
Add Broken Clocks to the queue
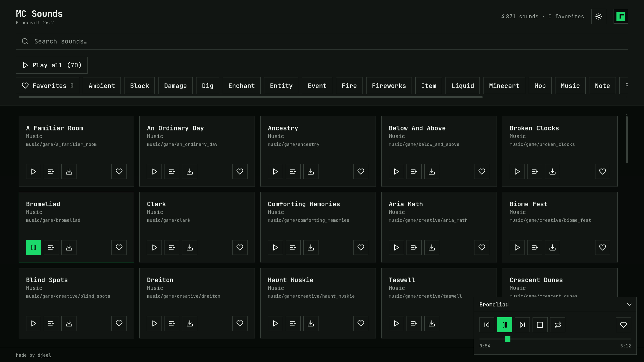tap(535, 171)
